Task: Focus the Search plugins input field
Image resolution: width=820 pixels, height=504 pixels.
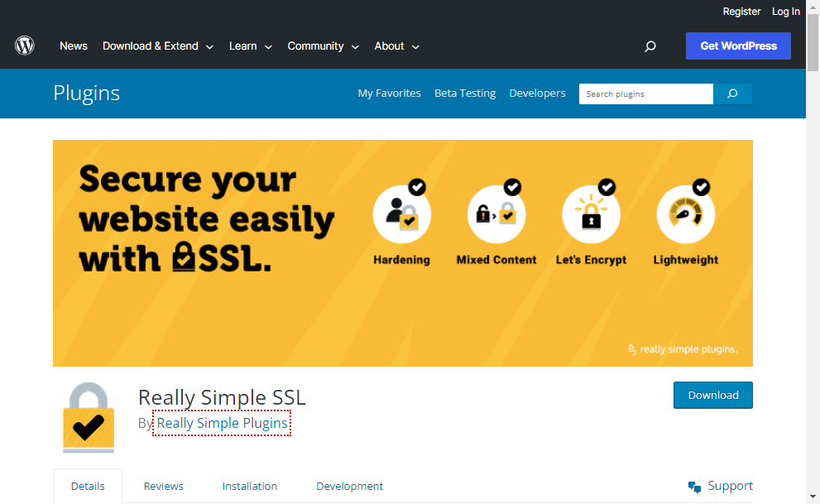Action: pyautogui.click(x=646, y=94)
